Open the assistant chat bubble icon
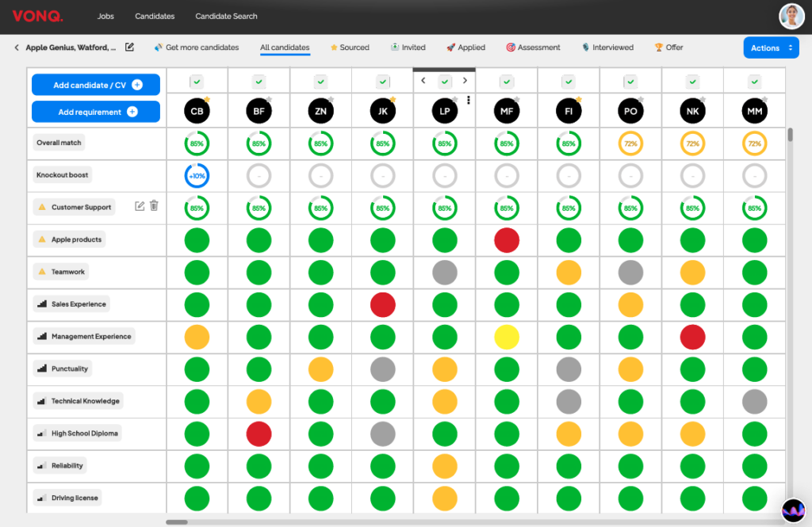This screenshot has height=527, width=812. pyautogui.click(x=792, y=510)
